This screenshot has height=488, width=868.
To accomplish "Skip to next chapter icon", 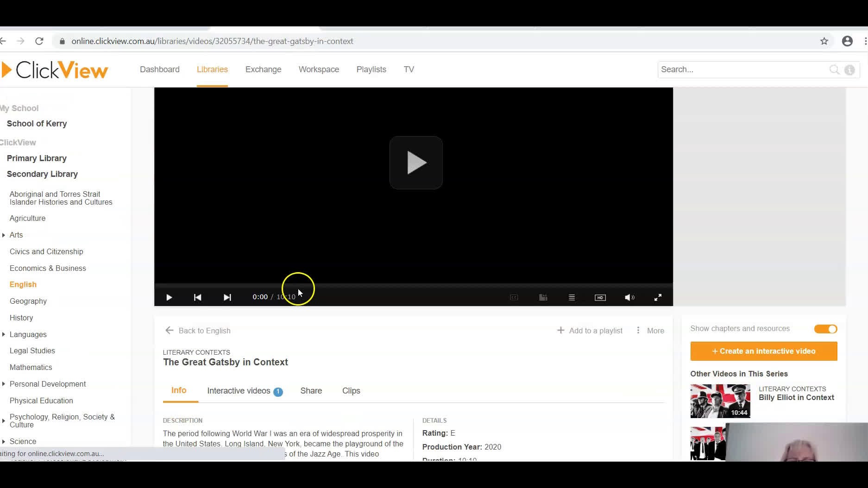I will (227, 297).
